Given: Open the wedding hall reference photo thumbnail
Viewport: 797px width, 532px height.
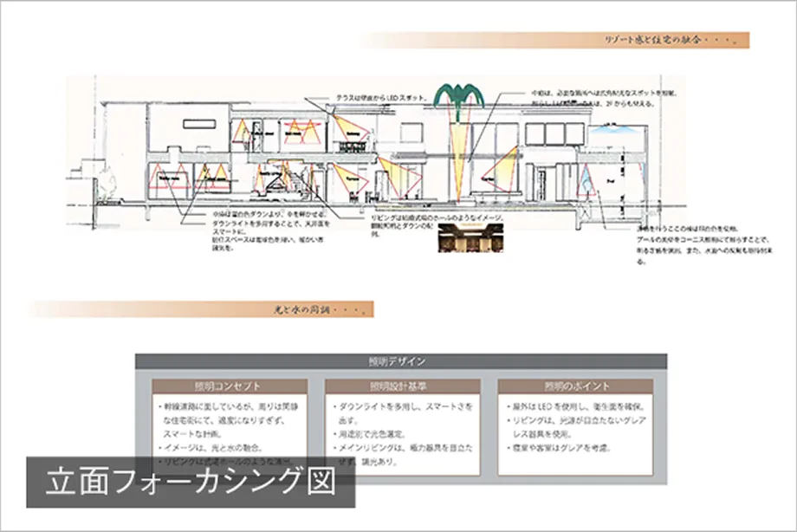Looking at the screenshot, I should point(470,237).
